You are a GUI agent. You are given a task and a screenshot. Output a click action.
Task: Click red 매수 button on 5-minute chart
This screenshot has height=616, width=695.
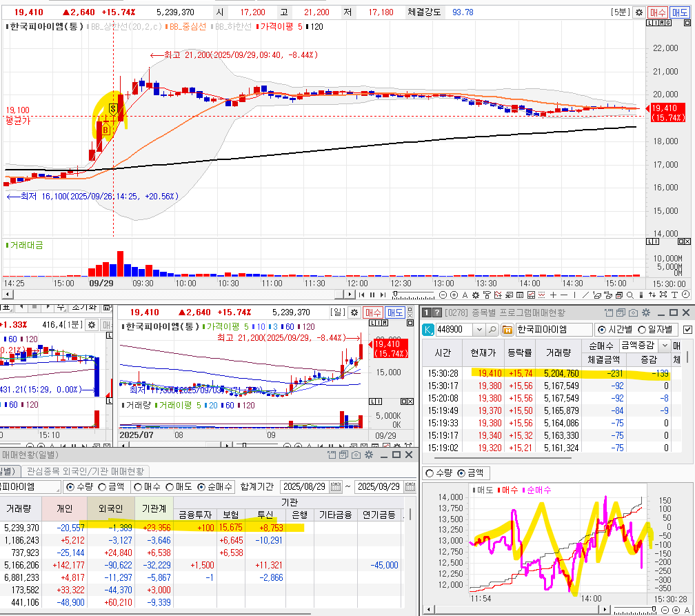pyautogui.click(x=657, y=12)
